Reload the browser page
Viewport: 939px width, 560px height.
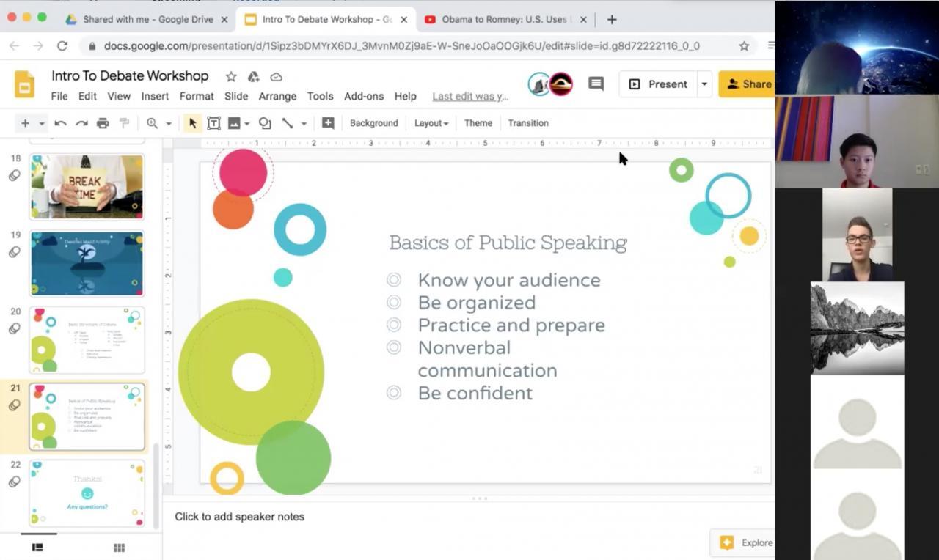[x=62, y=46]
